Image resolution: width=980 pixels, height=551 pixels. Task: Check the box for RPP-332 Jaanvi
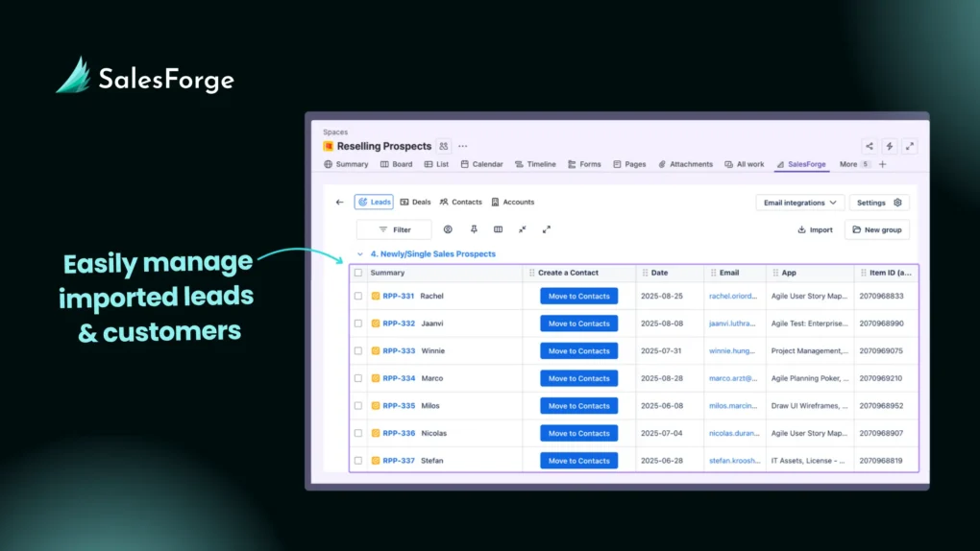coord(358,323)
